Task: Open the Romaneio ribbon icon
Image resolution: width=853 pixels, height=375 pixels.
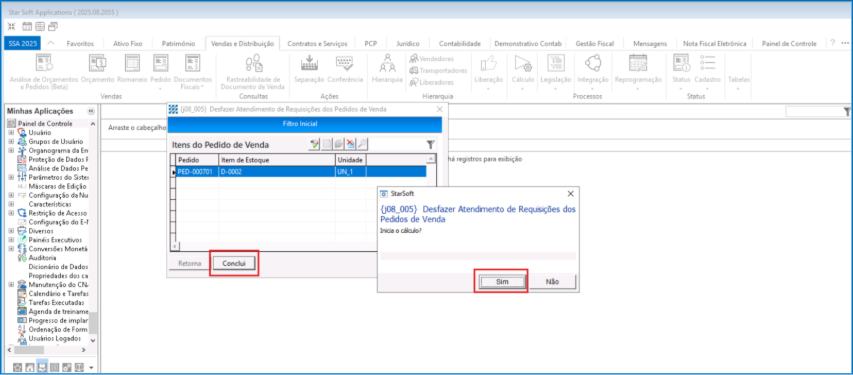Action: coord(132,69)
